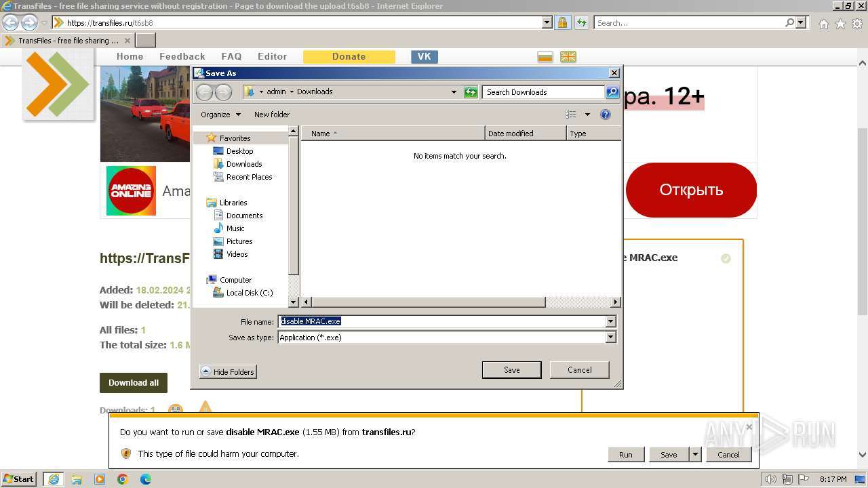Sort by Type column header
The height and width of the screenshot is (488, 868).
tap(593, 134)
